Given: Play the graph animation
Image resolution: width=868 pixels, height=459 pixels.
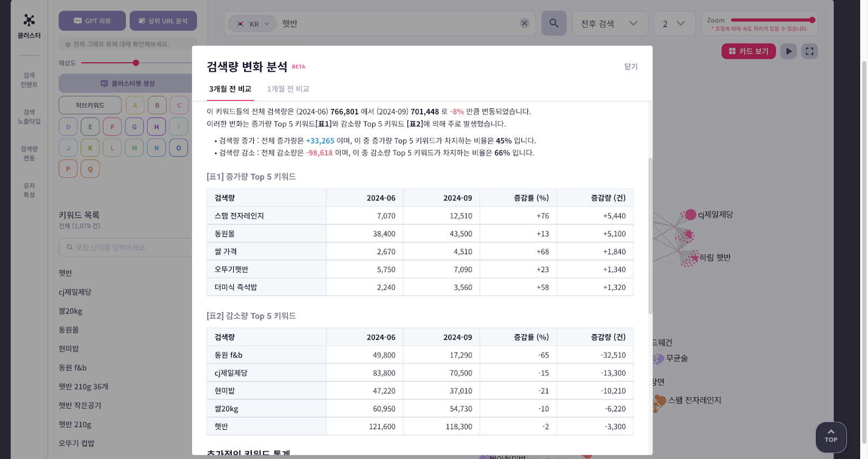Looking at the screenshot, I should click(789, 51).
